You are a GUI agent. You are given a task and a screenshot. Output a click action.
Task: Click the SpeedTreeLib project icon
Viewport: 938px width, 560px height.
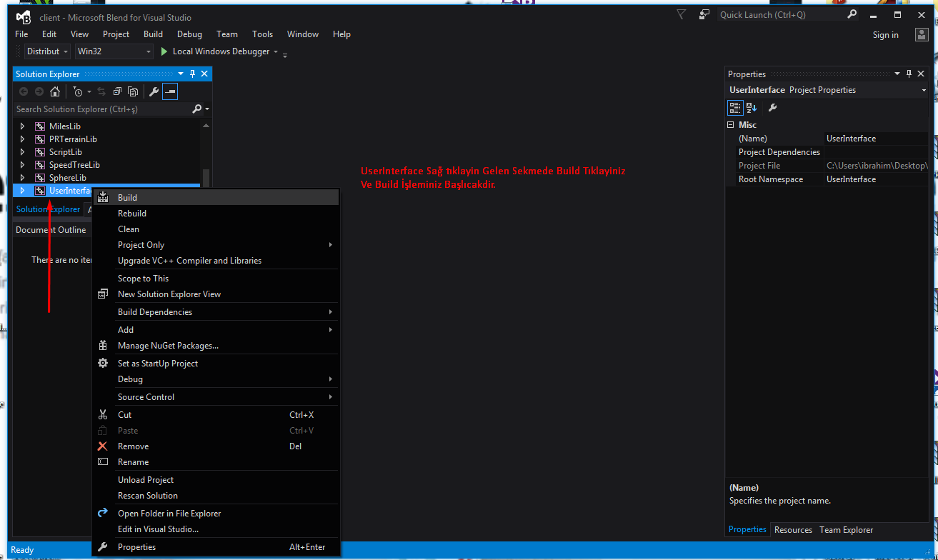(40, 165)
